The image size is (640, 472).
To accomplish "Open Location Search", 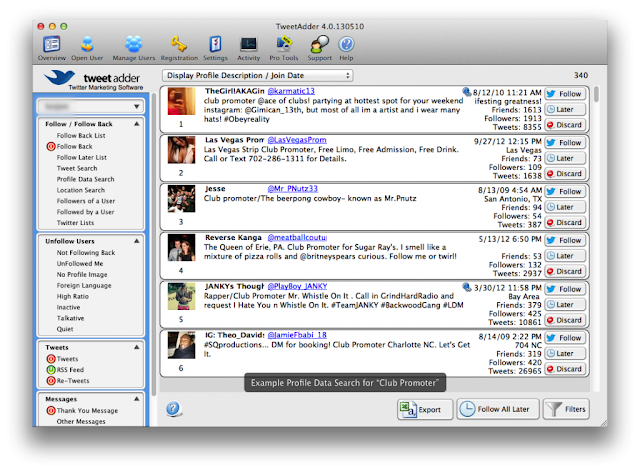I will tap(80, 190).
